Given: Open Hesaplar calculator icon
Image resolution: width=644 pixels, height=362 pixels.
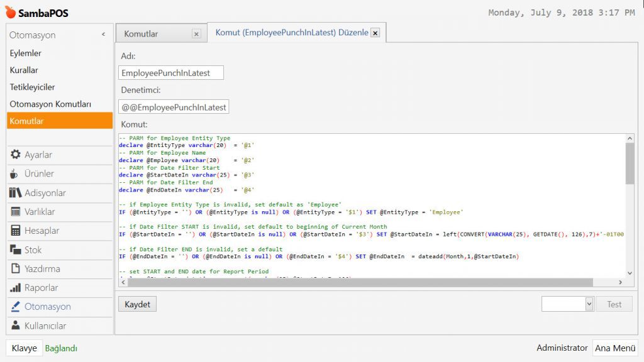Looking at the screenshot, I should [x=15, y=231].
